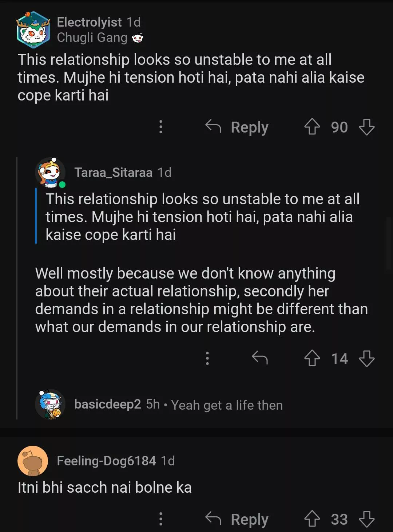Open three-dot menu on Feeling-Dog6184's comment
This screenshot has height=532, width=393.
click(161, 519)
